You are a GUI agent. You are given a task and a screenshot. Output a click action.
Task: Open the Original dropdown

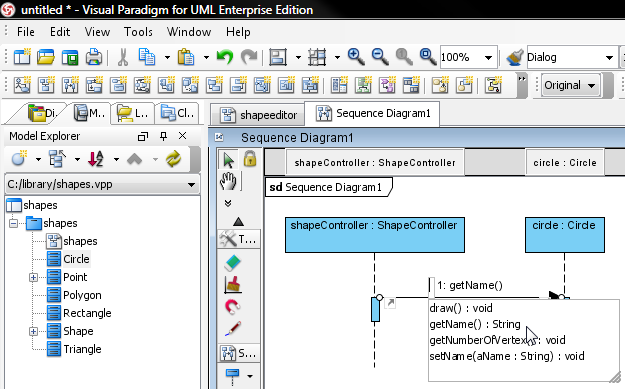coord(570,85)
